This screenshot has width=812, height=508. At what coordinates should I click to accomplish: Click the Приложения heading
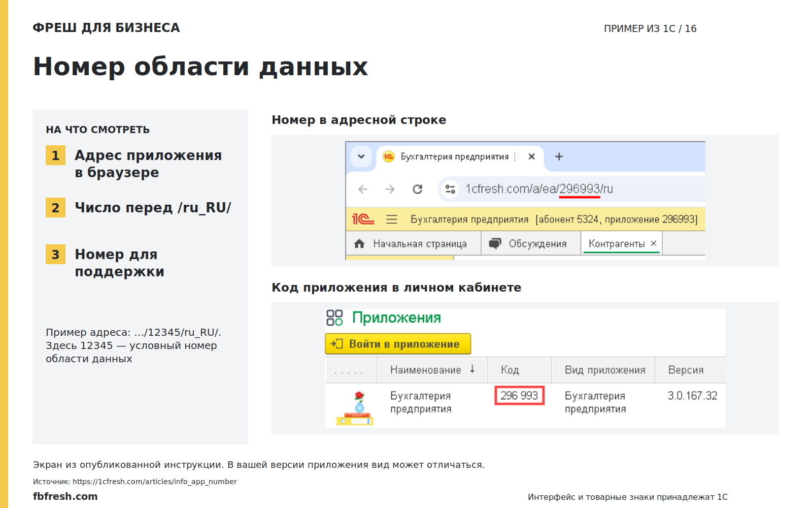click(x=396, y=318)
